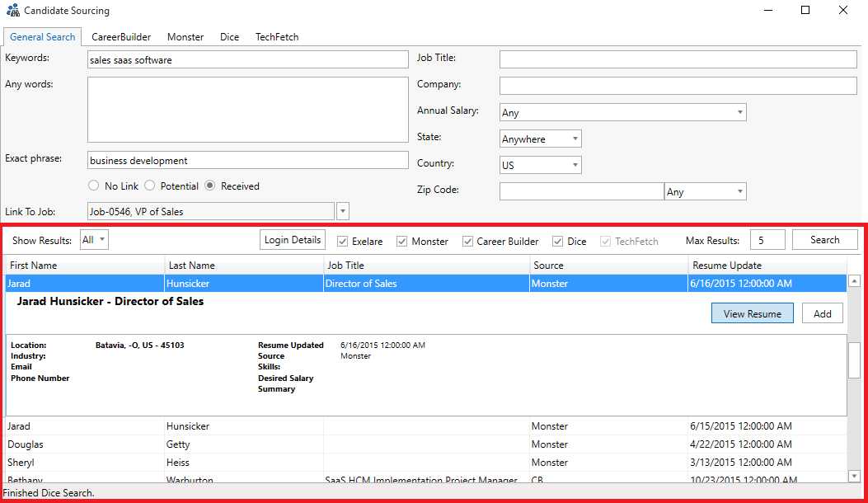Click the Add button for Jarad Hunsicker
The image size is (868, 503).
[822, 313]
